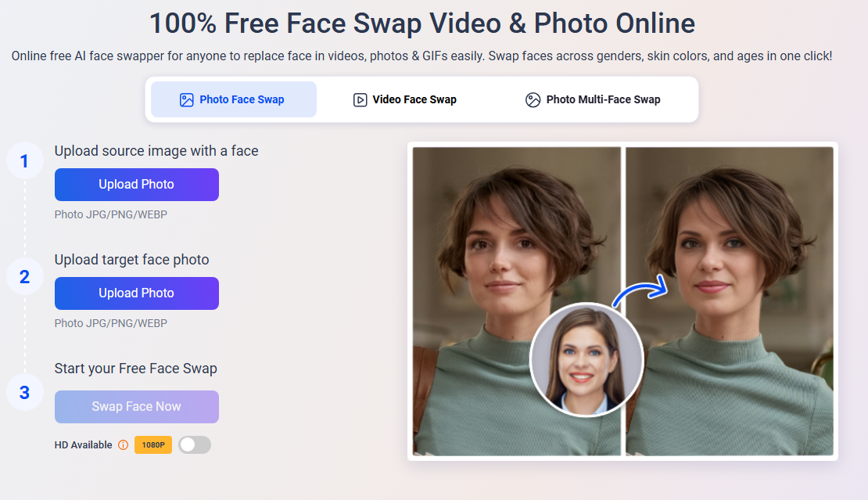This screenshot has width=868, height=500.
Task: Open the HD Available info icon
Action: click(124, 444)
